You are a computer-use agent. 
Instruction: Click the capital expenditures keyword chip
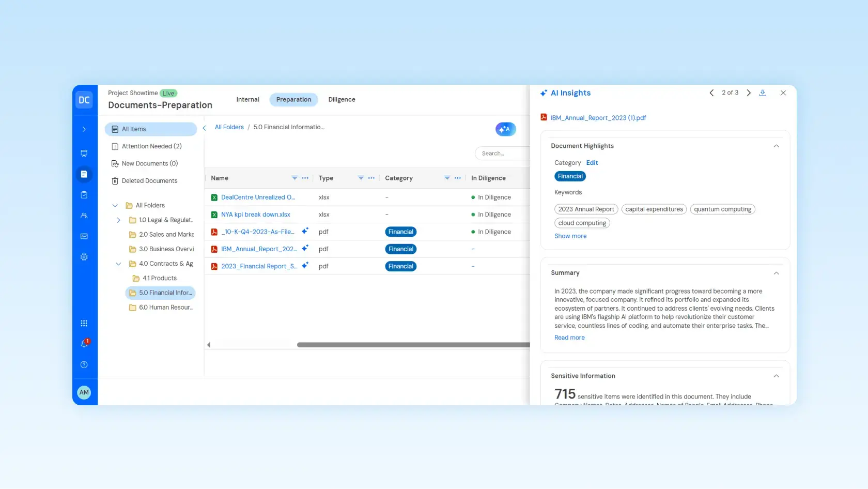coord(654,209)
